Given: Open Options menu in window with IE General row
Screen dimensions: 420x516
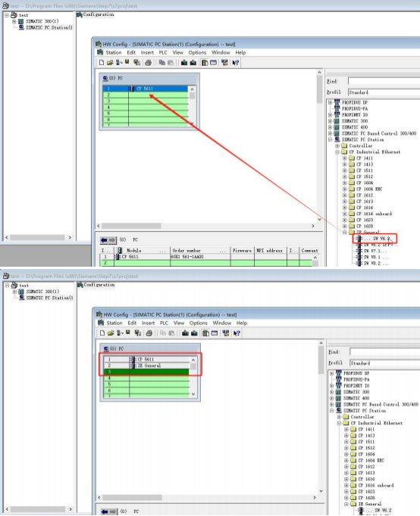Looking at the screenshot, I should click(x=198, y=323).
